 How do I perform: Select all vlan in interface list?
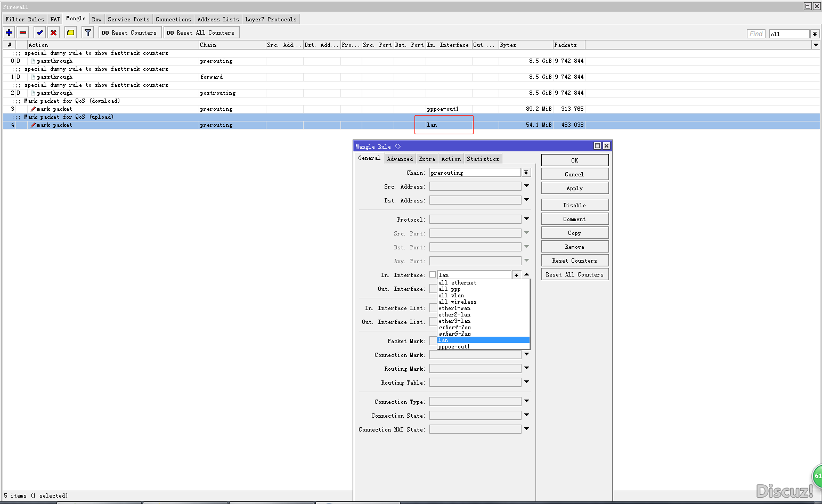[483, 296]
